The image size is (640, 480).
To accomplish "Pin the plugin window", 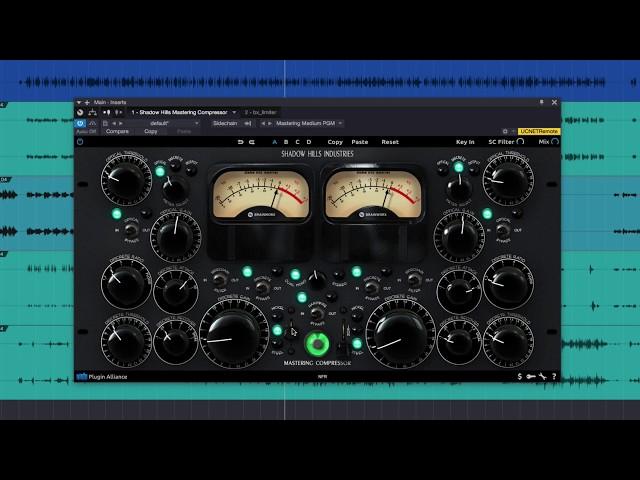I will [542, 102].
